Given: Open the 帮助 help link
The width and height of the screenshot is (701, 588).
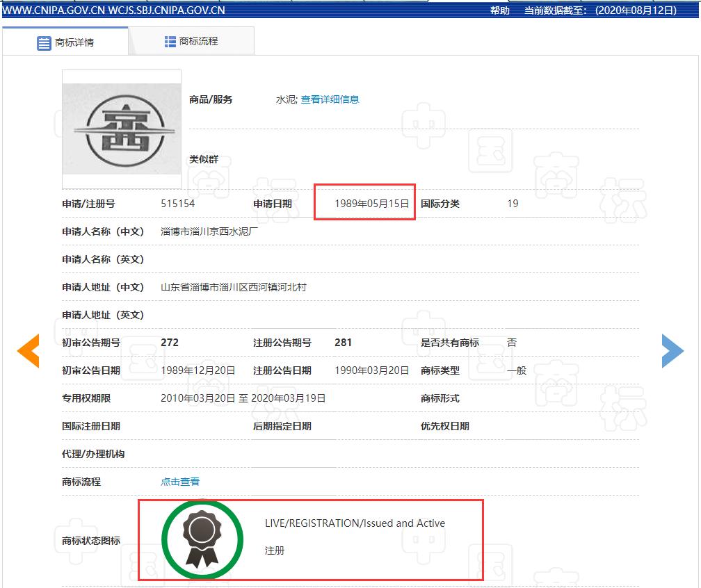Looking at the screenshot, I should pyautogui.click(x=499, y=10).
